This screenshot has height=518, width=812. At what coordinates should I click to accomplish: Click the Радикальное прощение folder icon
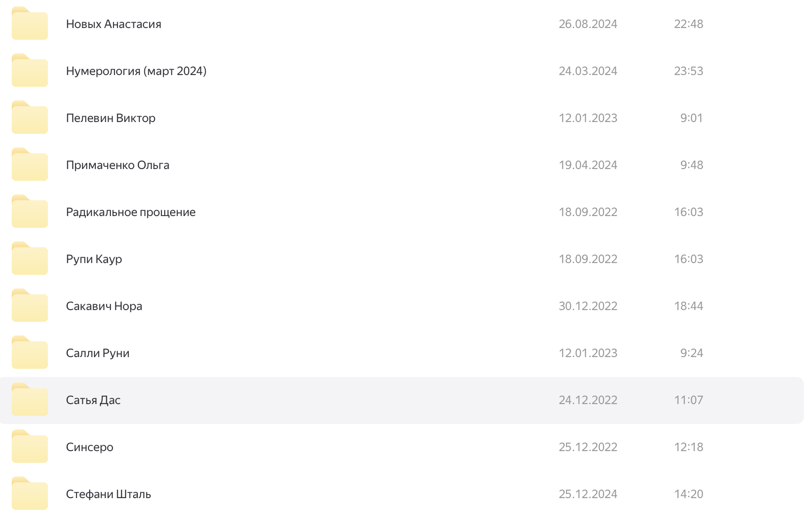point(30,212)
